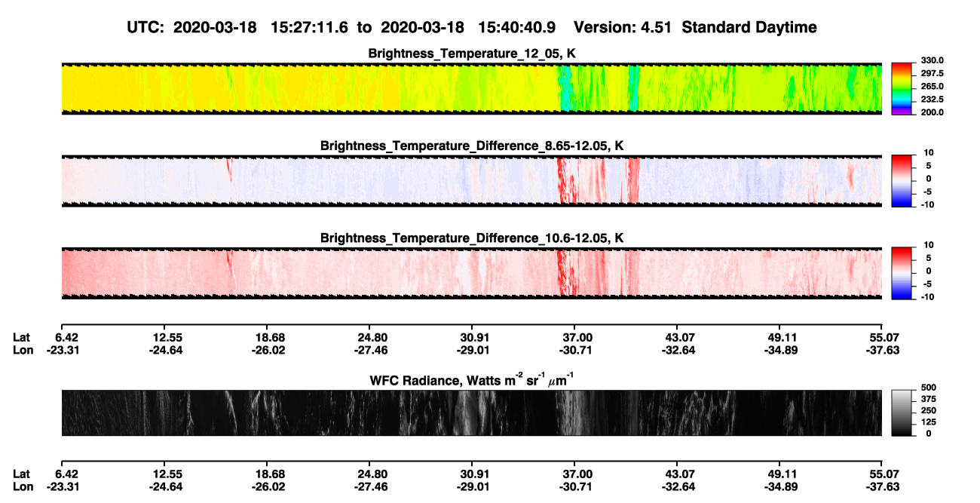980x503 pixels.
Task: Click the 265.0 color bar tick label
Action: 933,87
